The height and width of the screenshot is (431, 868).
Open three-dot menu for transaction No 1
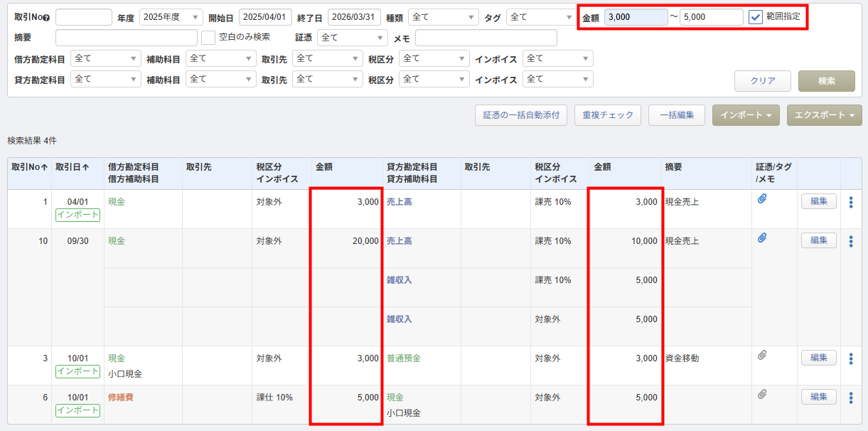[x=851, y=202]
